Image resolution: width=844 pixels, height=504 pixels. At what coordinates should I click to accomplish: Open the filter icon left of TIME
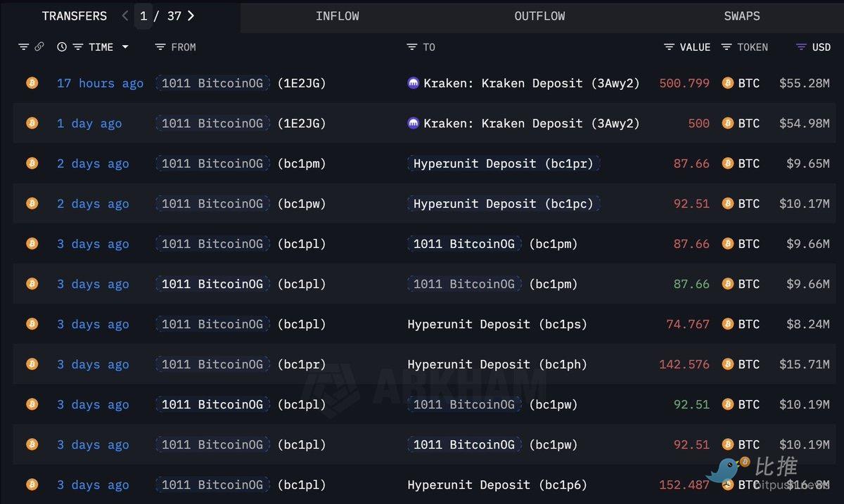(78, 47)
